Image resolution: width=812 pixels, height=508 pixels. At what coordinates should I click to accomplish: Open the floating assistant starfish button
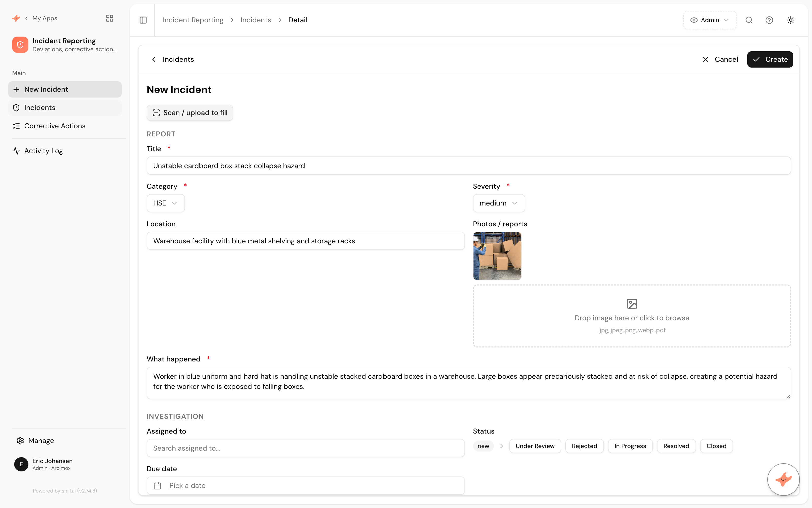[784, 480]
